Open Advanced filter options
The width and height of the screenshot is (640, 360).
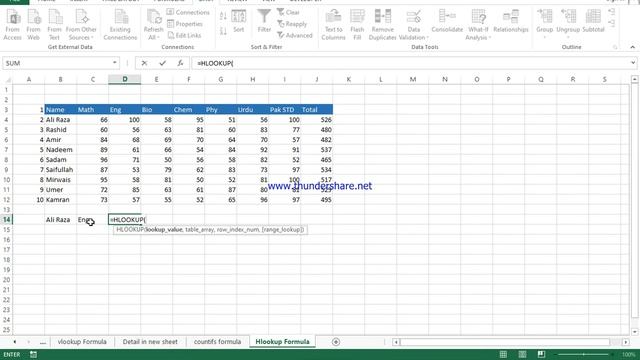[295, 36]
